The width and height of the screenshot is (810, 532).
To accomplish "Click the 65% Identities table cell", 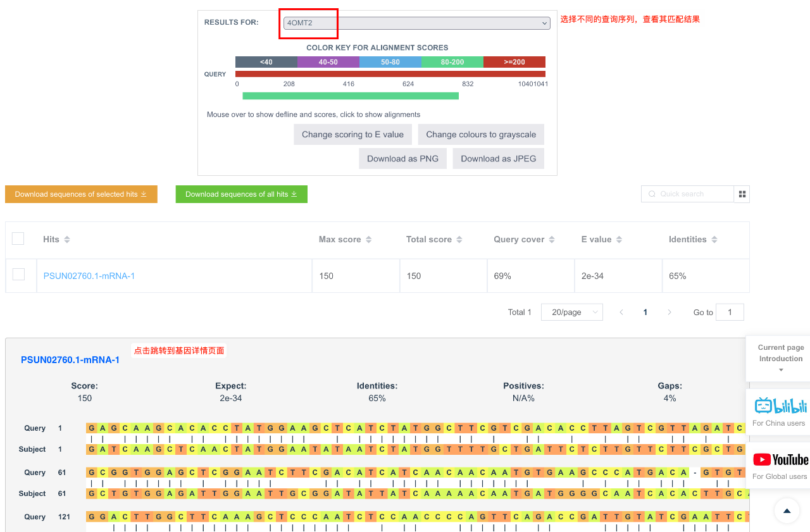I will click(x=706, y=276).
